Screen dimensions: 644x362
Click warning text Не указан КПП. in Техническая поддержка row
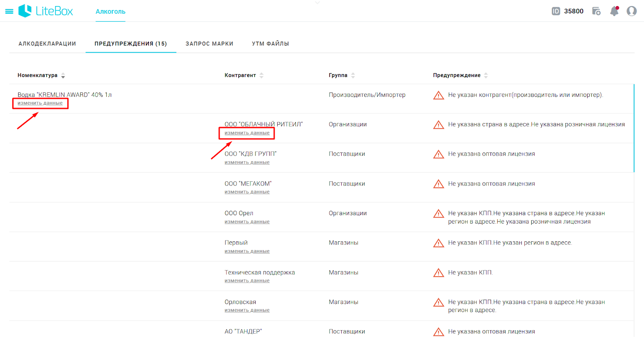(470, 273)
